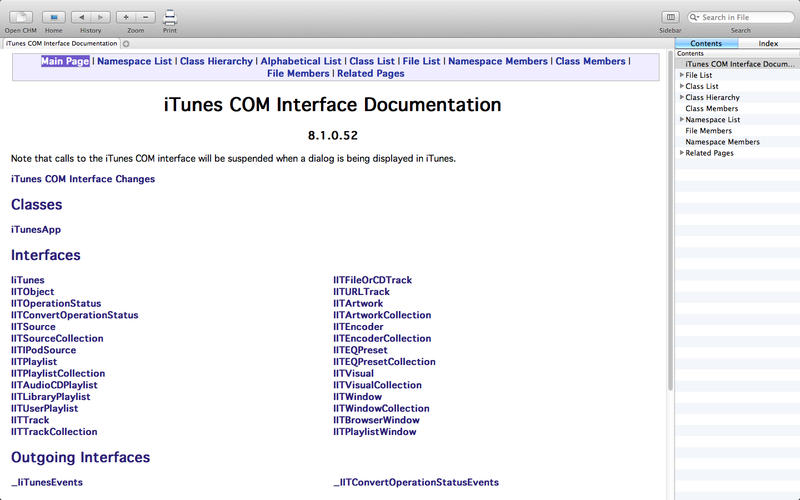This screenshot has height=500, width=800.
Task: Close the iTunes COM Interface Documentation tab
Action: tap(126, 44)
